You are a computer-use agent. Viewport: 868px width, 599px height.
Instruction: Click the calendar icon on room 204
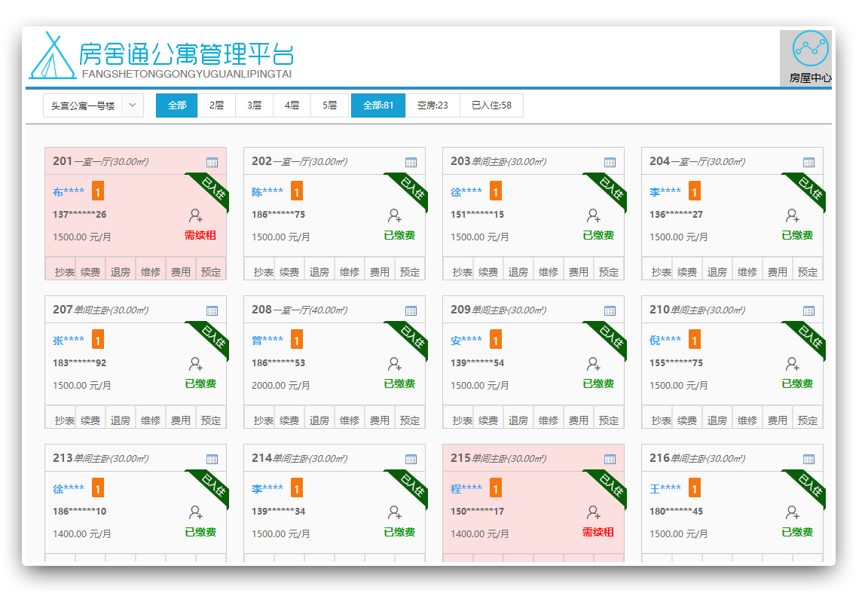(x=808, y=162)
